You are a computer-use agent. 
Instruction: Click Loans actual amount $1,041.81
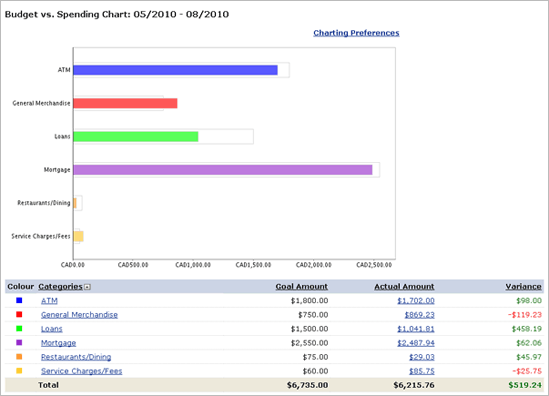pyautogui.click(x=416, y=329)
